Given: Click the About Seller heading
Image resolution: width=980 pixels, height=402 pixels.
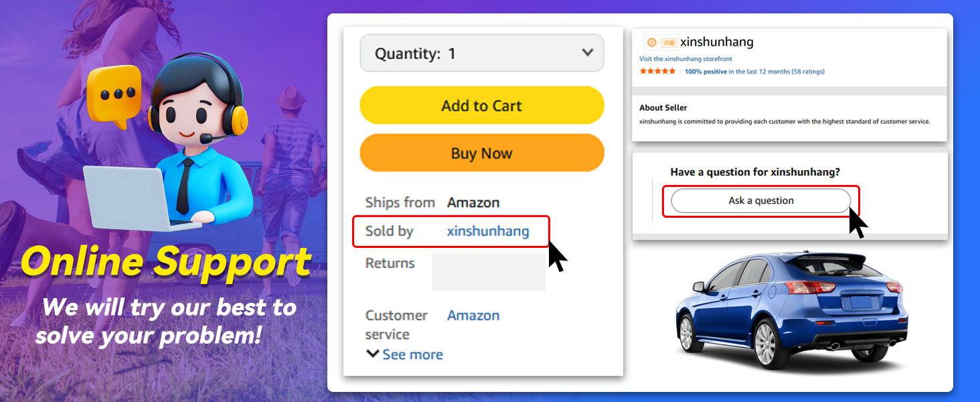Looking at the screenshot, I should pos(663,107).
